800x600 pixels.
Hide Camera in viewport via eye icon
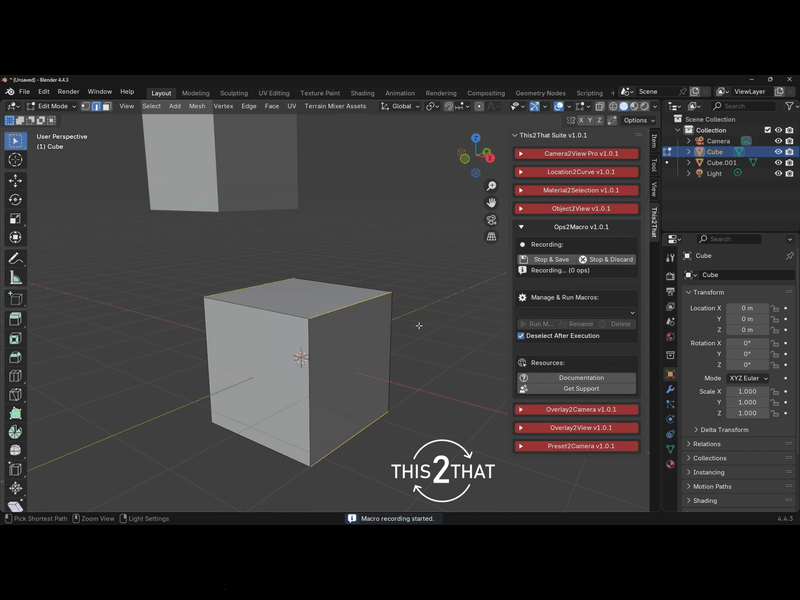coord(778,141)
